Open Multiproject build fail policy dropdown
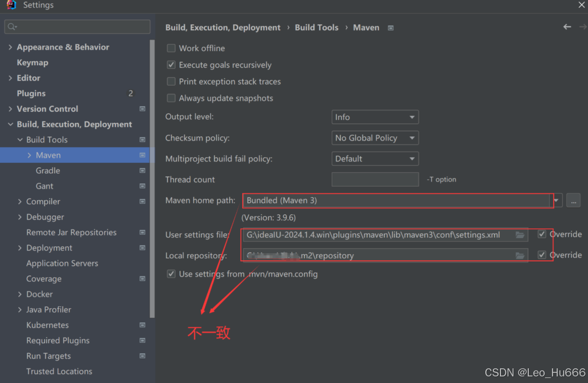 tap(375, 159)
